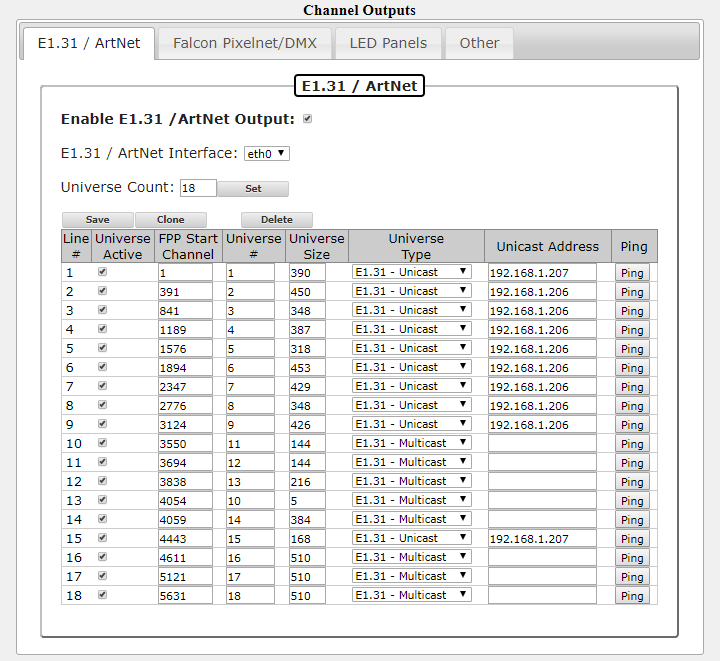Click the Set button for universe count

253,188
